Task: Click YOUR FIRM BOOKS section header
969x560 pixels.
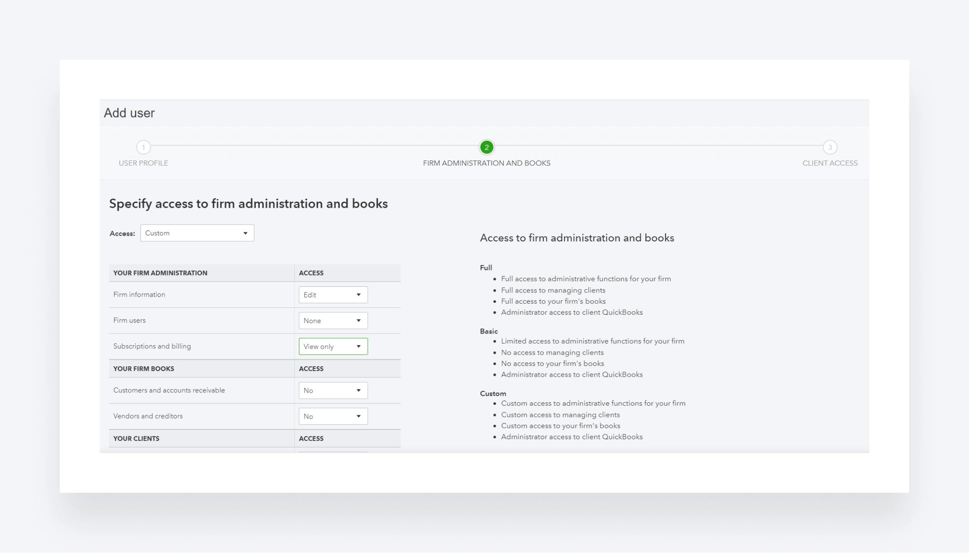Action: tap(144, 368)
